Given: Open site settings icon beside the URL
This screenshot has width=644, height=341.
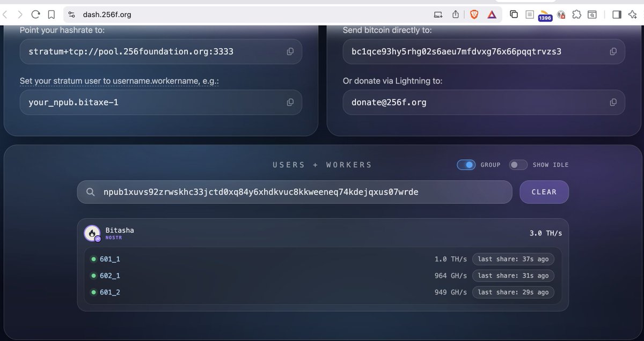Looking at the screenshot, I should (x=72, y=14).
